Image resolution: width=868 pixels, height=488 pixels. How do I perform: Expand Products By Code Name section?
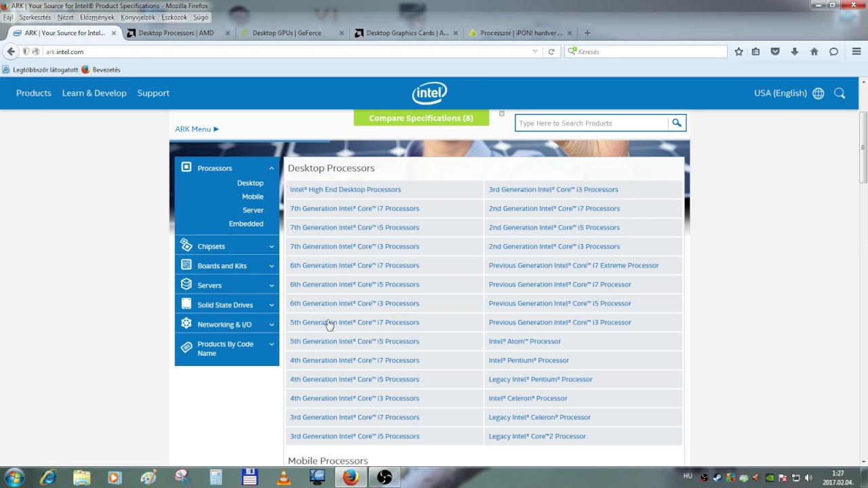pyautogui.click(x=271, y=344)
